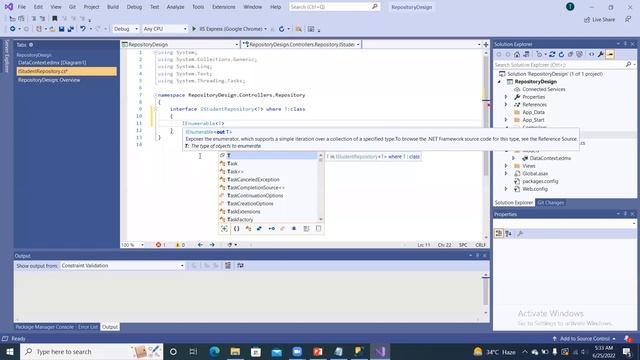640x360 pixels.
Task: Click the Visual Studio search box
Action: [334, 7]
